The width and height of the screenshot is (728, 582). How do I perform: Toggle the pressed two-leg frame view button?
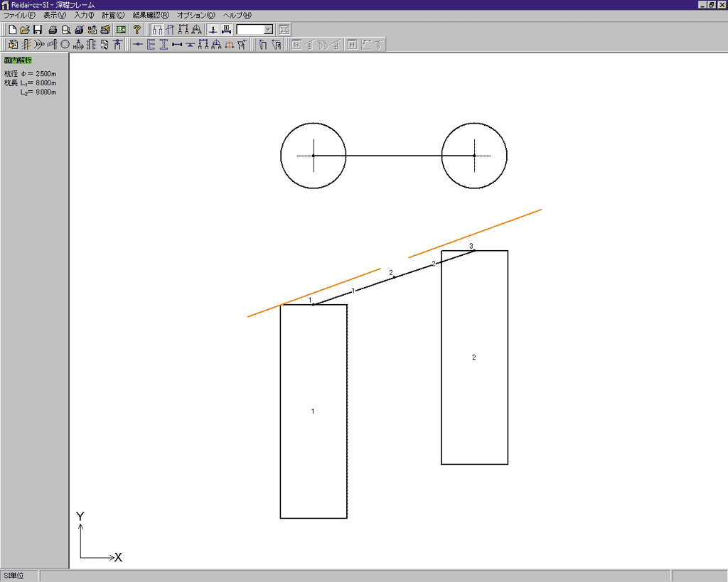click(x=157, y=30)
